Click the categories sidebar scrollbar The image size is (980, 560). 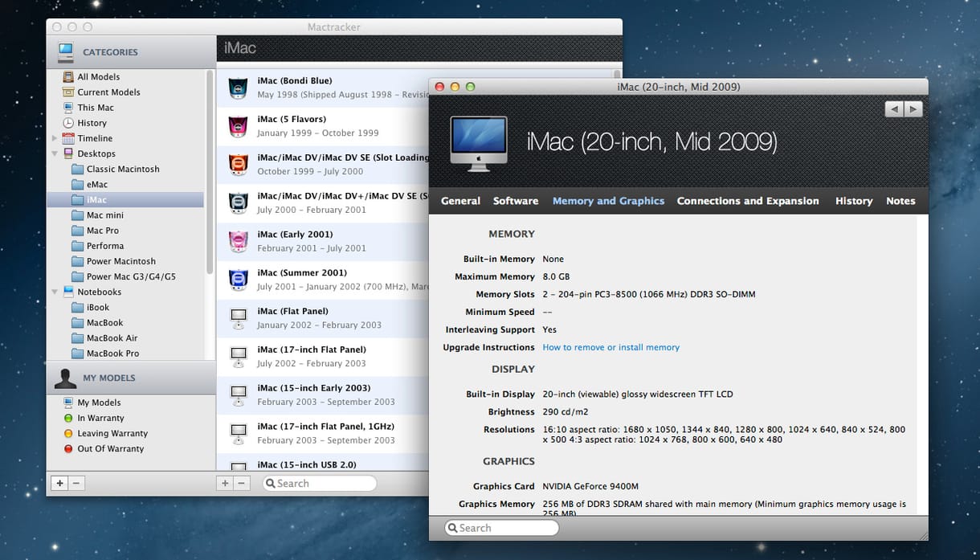pyautogui.click(x=210, y=173)
